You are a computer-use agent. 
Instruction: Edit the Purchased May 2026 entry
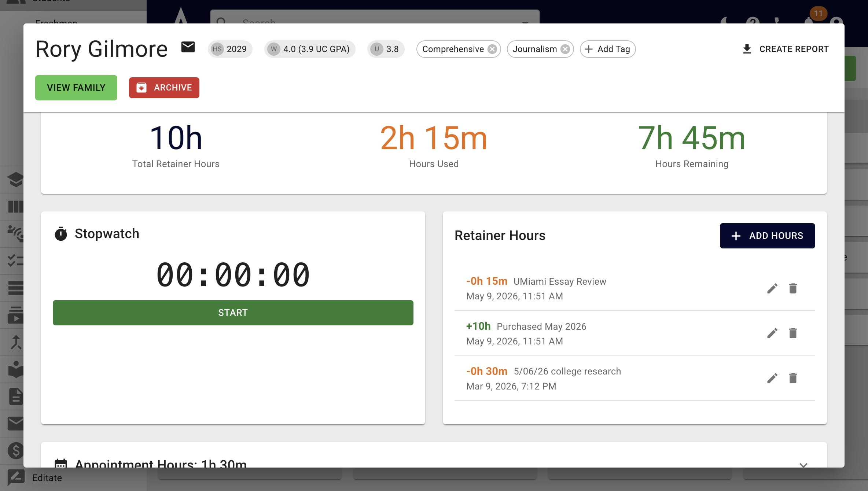(772, 333)
